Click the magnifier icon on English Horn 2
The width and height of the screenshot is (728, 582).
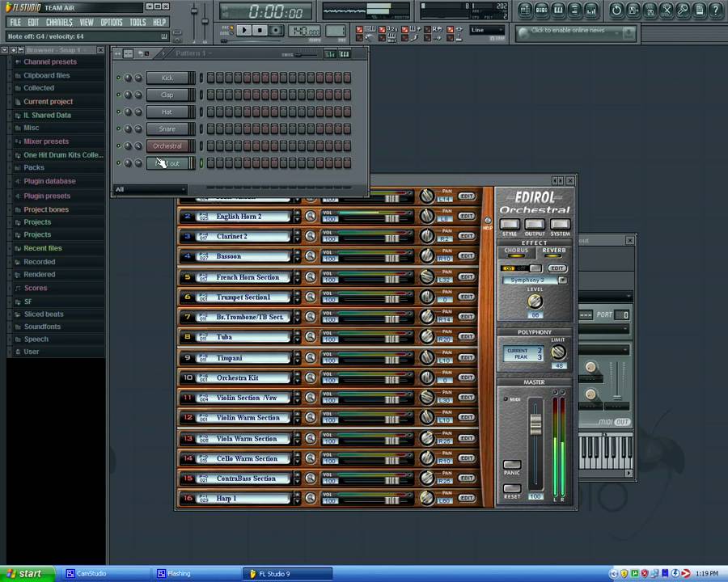311,217
